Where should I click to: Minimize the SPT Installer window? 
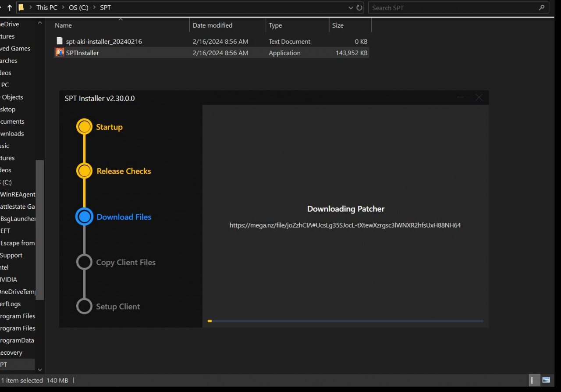(460, 98)
